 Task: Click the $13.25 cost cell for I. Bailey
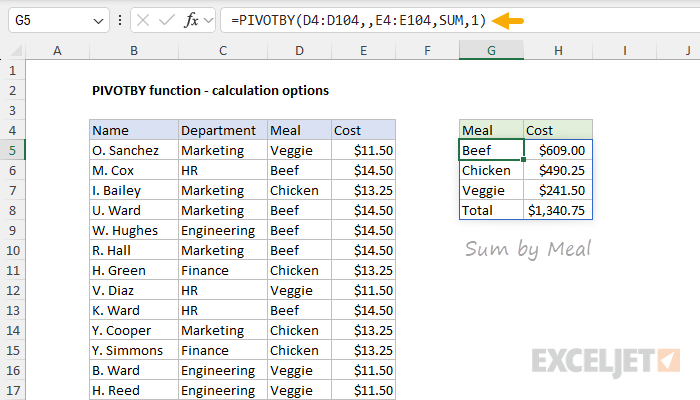pyautogui.click(x=363, y=191)
